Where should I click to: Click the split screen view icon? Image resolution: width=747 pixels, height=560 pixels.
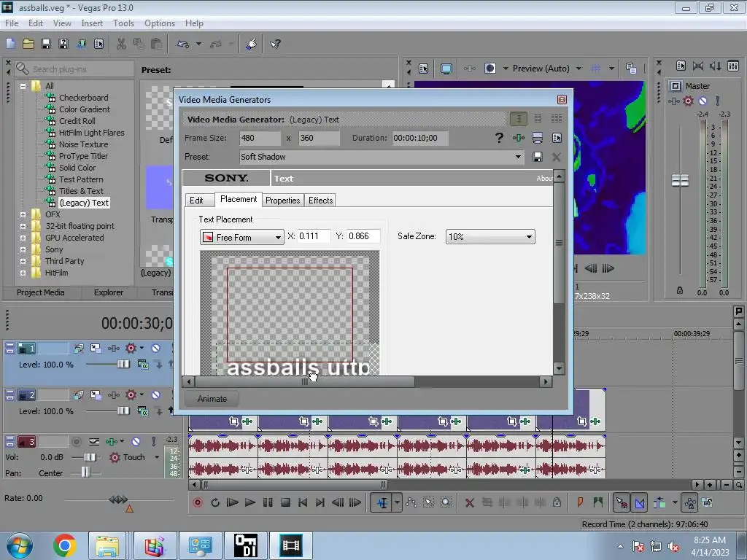coord(490,69)
